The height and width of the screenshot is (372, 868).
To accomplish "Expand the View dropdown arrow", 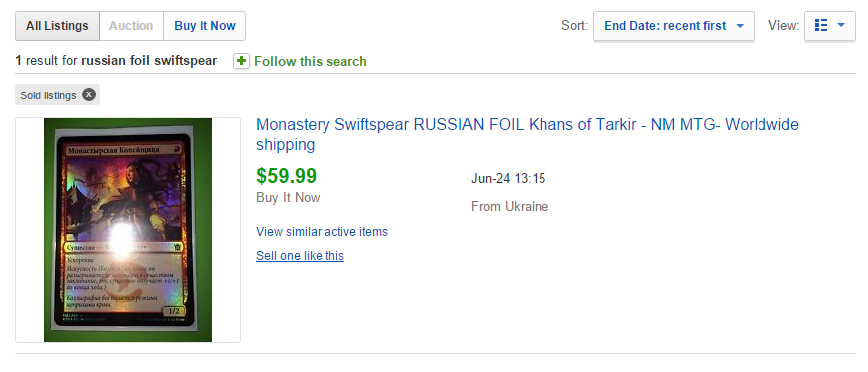I will (841, 26).
